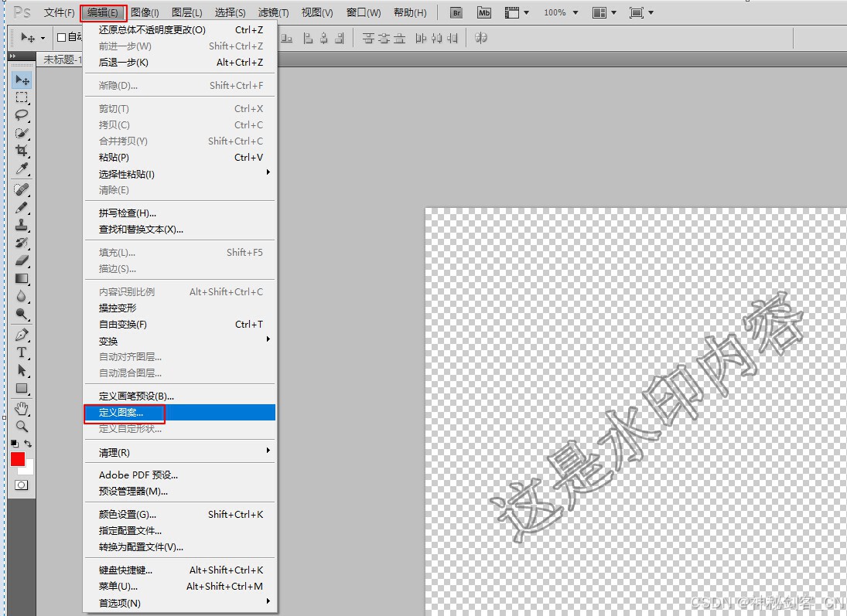Image resolution: width=847 pixels, height=616 pixels.
Task: Choose 定义画笔预设(B)... menu entry
Action: [x=180, y=396]
